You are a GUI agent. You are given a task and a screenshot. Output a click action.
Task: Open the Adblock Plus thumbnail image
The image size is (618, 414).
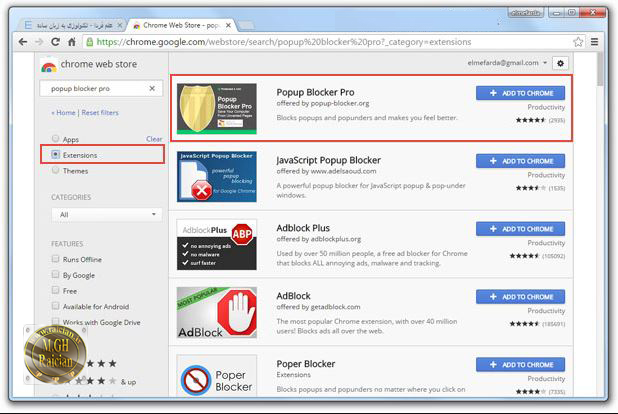tap(217, 244)
